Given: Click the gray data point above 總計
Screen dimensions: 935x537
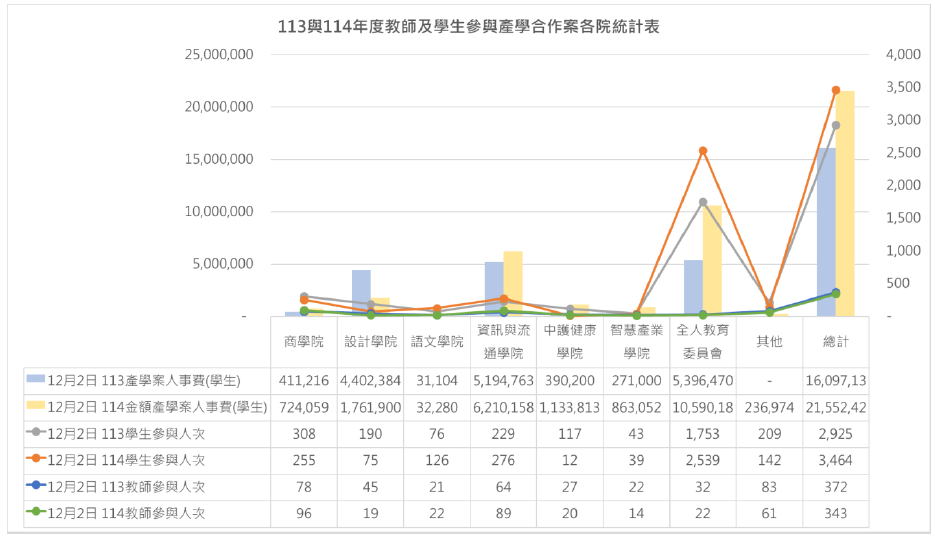Looking at the screenshot, I should pos(836,125).
